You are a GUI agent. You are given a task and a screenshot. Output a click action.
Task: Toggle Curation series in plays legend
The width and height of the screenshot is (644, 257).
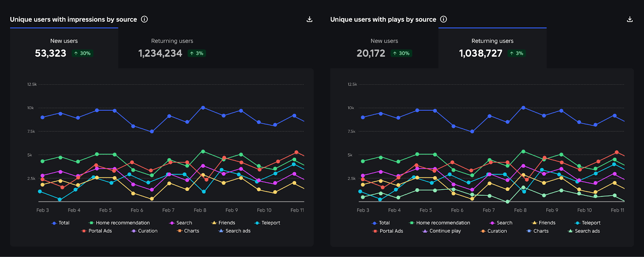click(493, 231)
